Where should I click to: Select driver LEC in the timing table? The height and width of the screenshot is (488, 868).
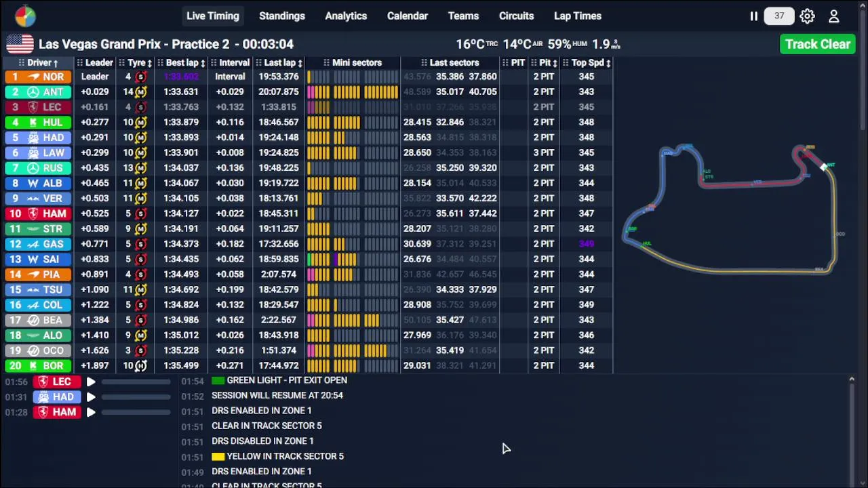pyautogui.click(x=39, y=107)
